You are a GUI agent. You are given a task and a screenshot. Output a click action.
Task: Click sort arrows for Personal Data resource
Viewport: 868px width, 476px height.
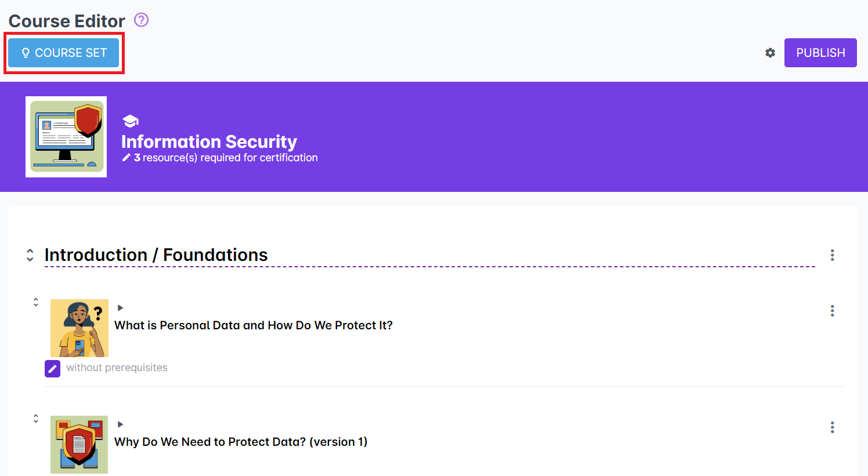coord(36,302)
